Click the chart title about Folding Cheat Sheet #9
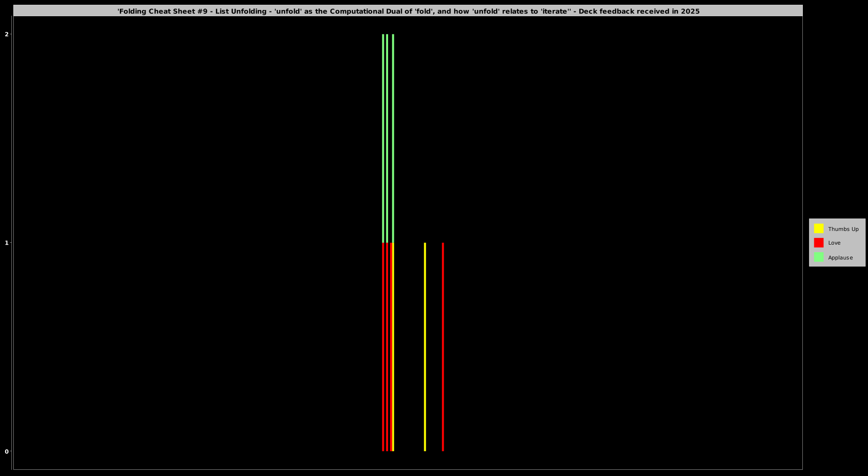This screenshot has width=868, height=476. tap(408, 11)
